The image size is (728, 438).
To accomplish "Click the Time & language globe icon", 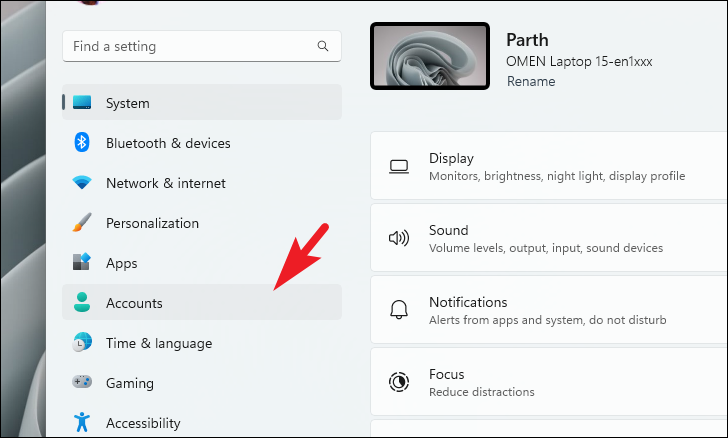I will (82, 342).
